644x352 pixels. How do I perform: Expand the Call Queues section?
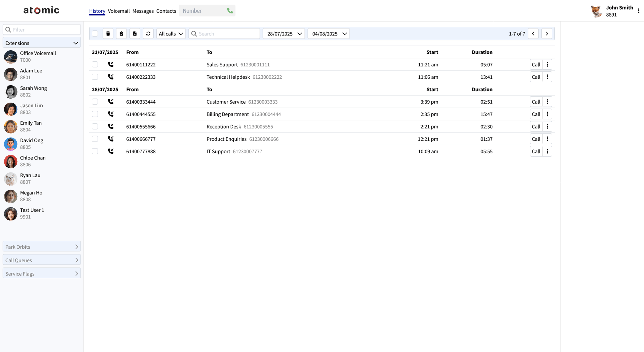[42, 260]
